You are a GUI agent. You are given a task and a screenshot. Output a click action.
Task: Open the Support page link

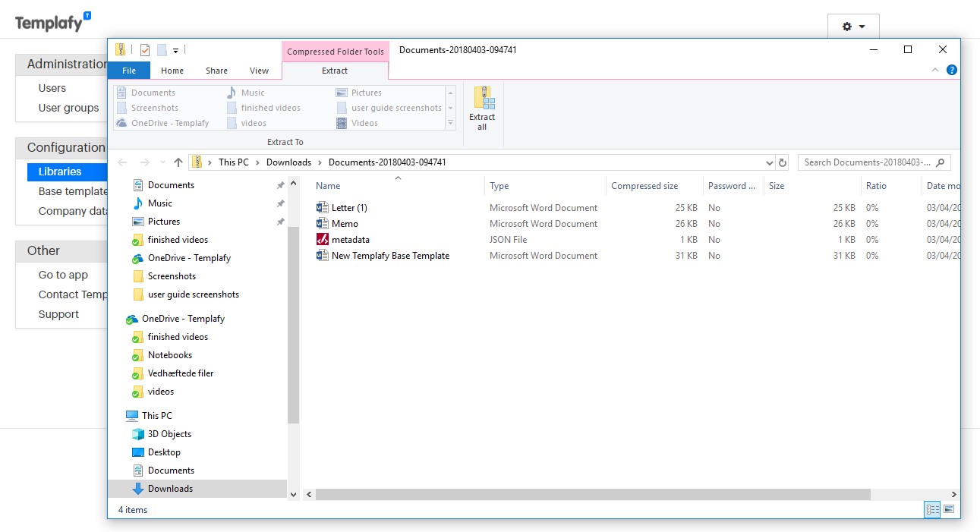coord(56,314)
